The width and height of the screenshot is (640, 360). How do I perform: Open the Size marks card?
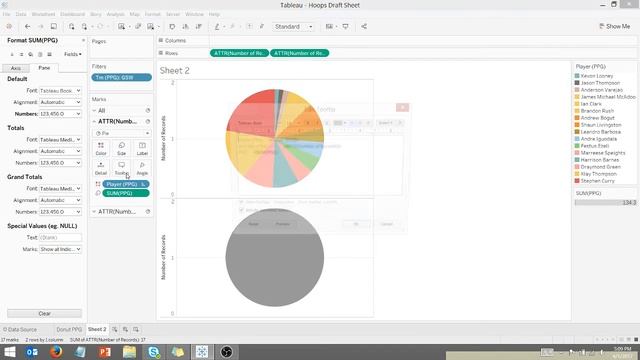(122, 149)
